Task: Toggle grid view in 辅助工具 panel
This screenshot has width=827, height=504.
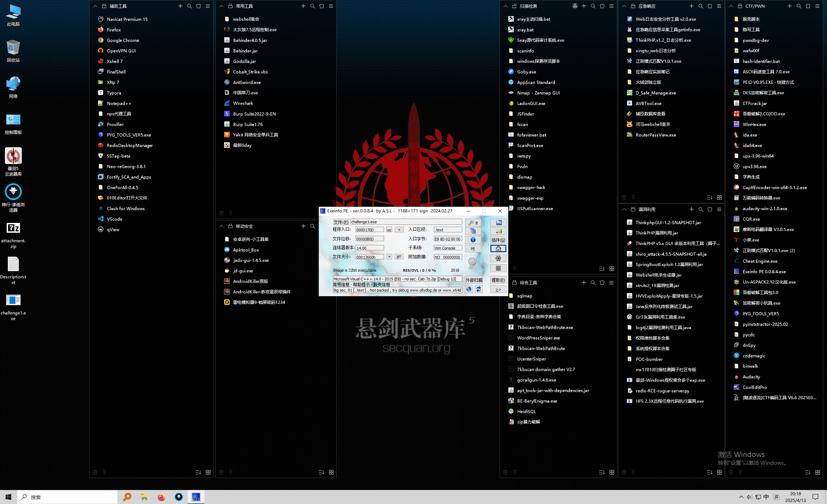Action: (208, 472)
